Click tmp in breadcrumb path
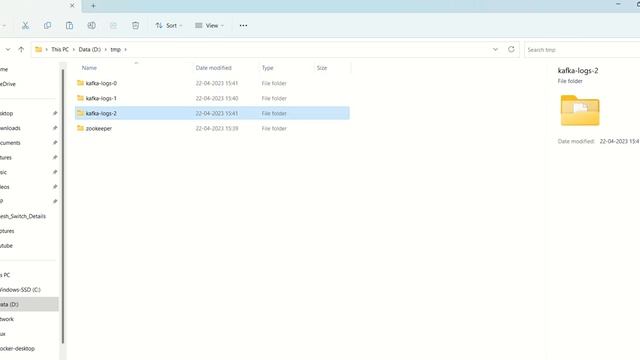The image size is (640, 360). click(116, 49)
